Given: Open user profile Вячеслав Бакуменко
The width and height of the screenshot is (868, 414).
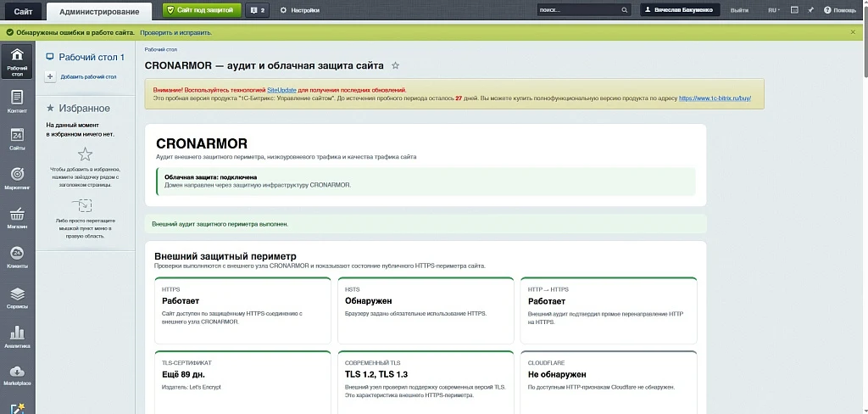Looking at the screenshot, I should coord(681,10).
